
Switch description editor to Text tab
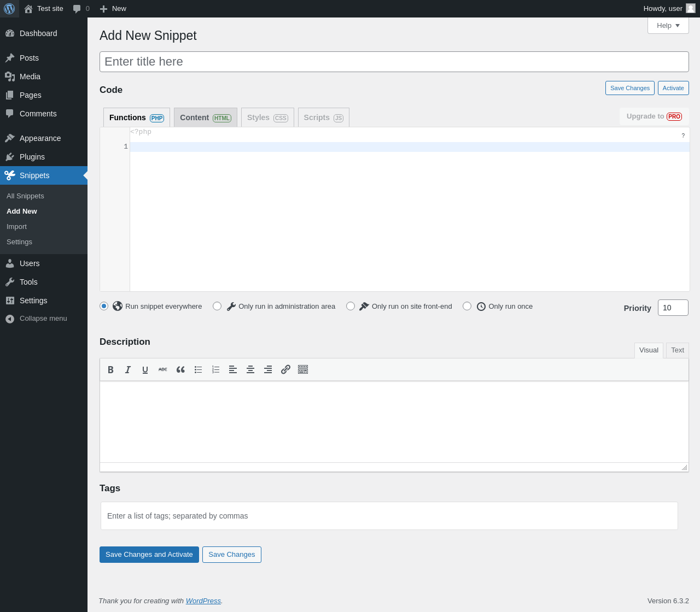[678, 350]
